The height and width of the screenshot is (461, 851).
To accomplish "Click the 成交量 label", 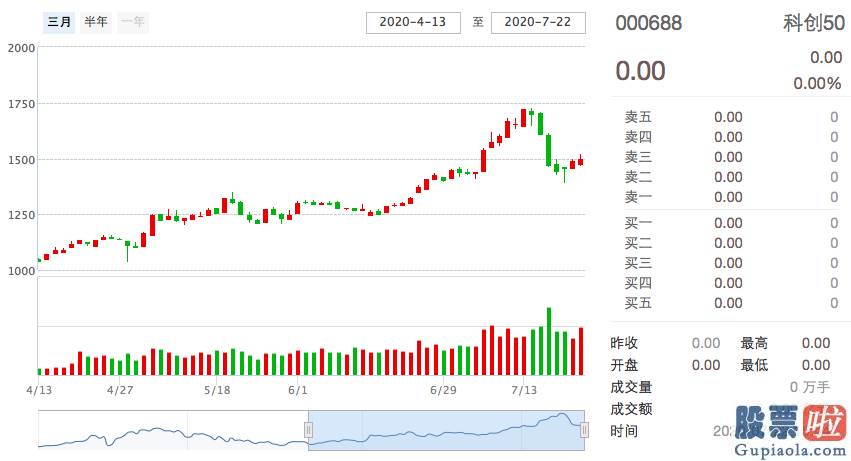I will pos(631,387).
